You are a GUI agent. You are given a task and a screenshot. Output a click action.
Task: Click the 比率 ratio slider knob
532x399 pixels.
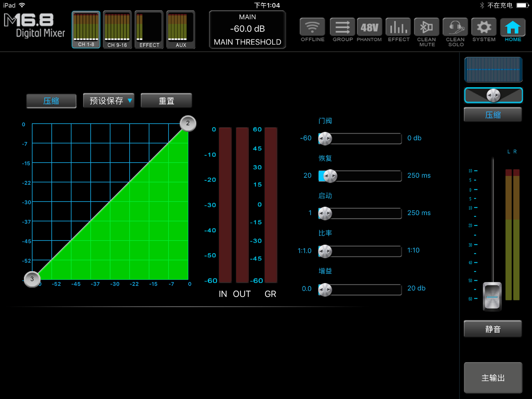[325, 251]
